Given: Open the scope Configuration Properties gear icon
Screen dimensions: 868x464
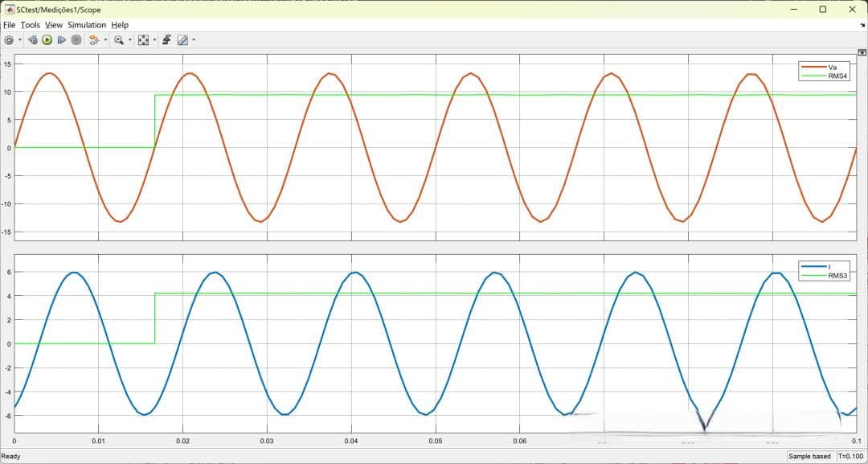Looking at the screenshot, I should [x=9, y=40].
